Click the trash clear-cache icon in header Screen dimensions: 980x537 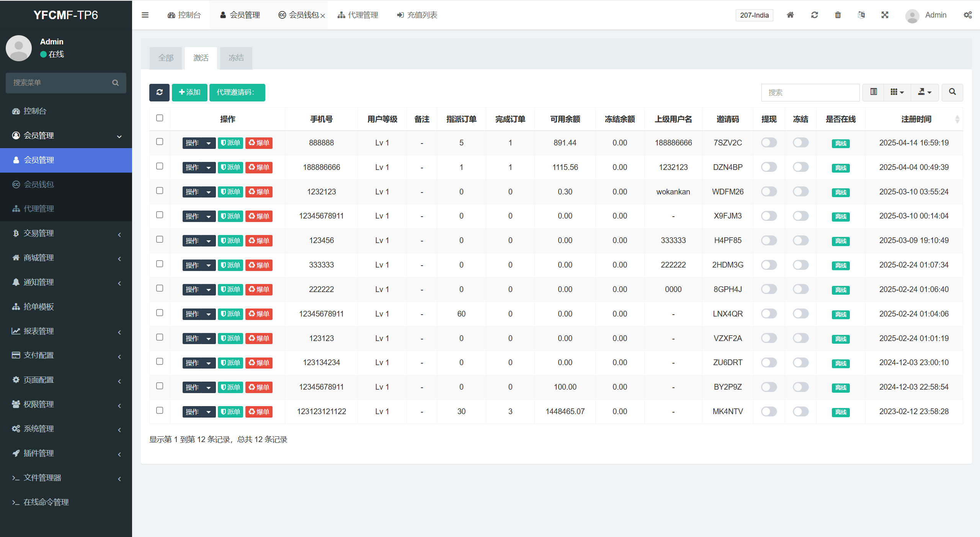(838, 15)
